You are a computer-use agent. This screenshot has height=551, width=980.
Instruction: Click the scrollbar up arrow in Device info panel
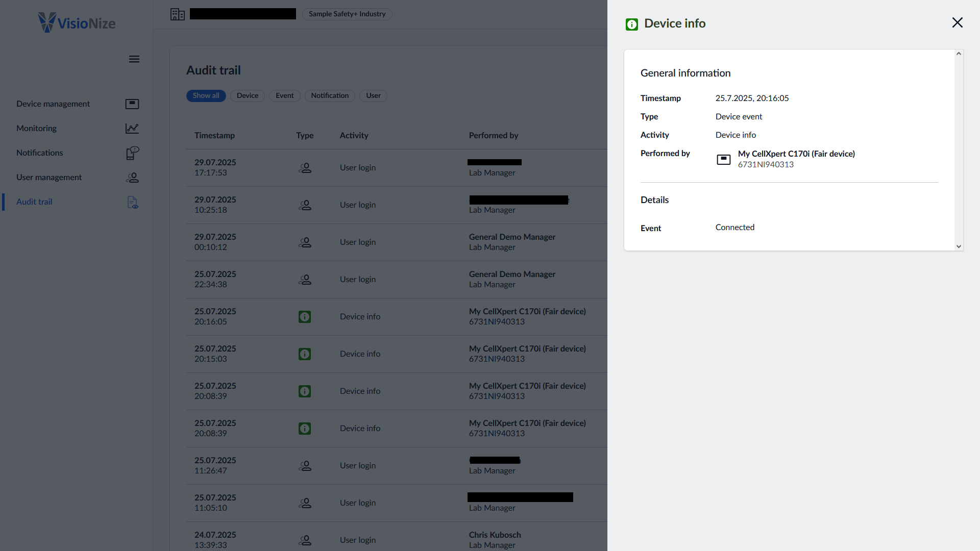958,53
